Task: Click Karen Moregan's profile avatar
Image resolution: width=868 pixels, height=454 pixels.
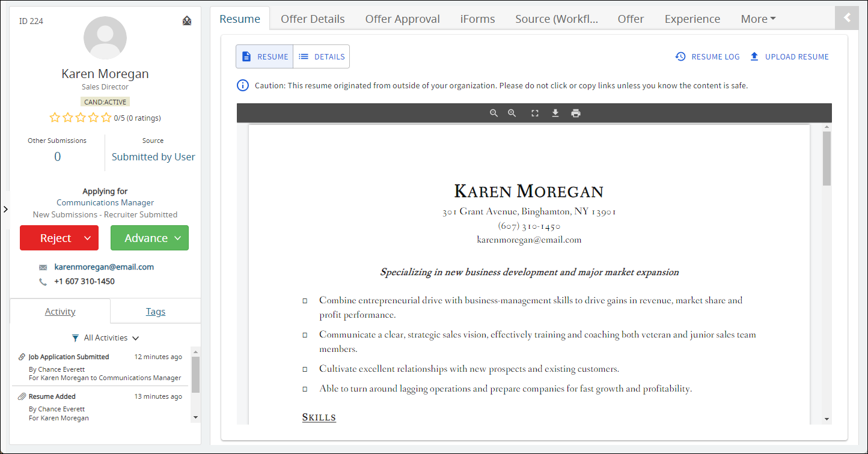Action: (x=105, y=38)
